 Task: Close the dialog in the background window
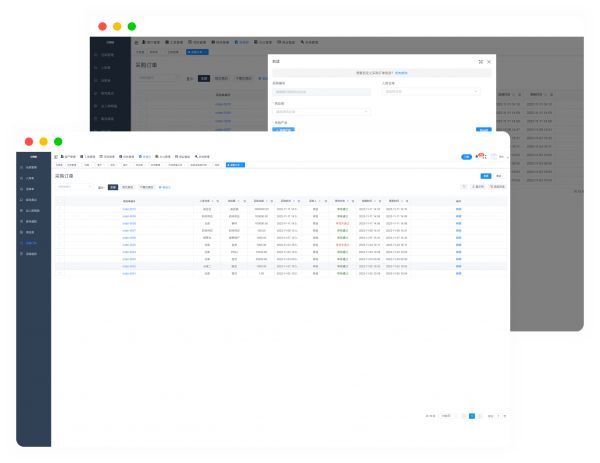pyautogui.click(x=491, y=61)
